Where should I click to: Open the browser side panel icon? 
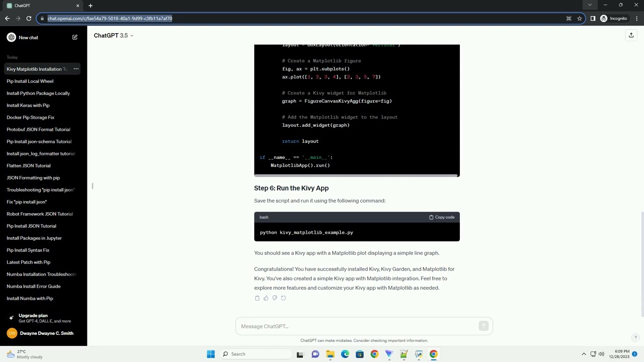click(593, 19)
